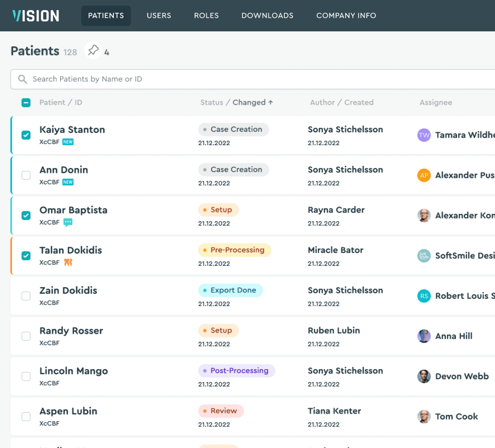495x448 pixels.
Task: Click the NEW badge on Kaiya Stanton's row
Action: click(68, 142)
